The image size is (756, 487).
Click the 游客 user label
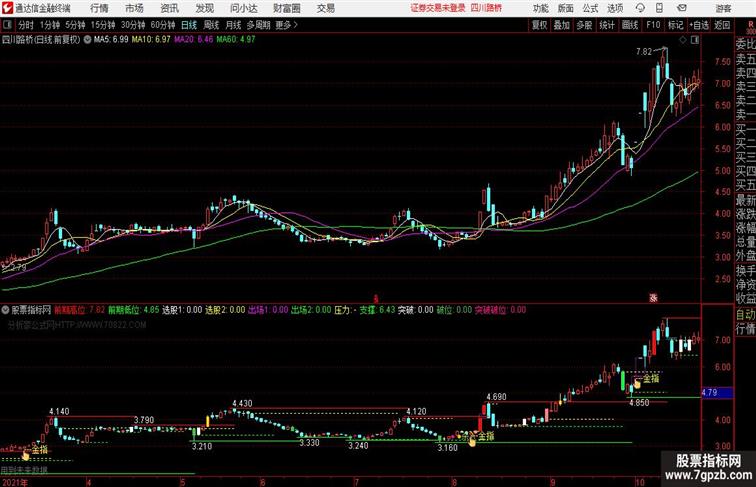(723, 8)
